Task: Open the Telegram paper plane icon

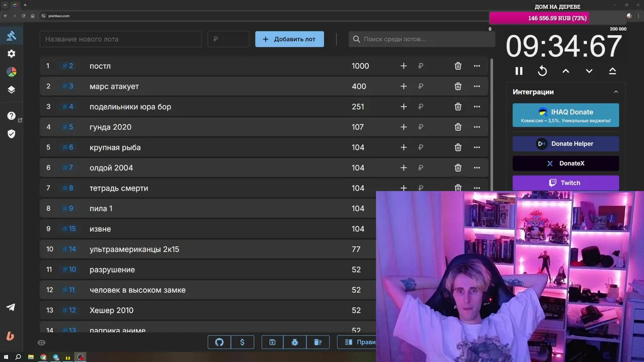Action: (x=11, y=307)
